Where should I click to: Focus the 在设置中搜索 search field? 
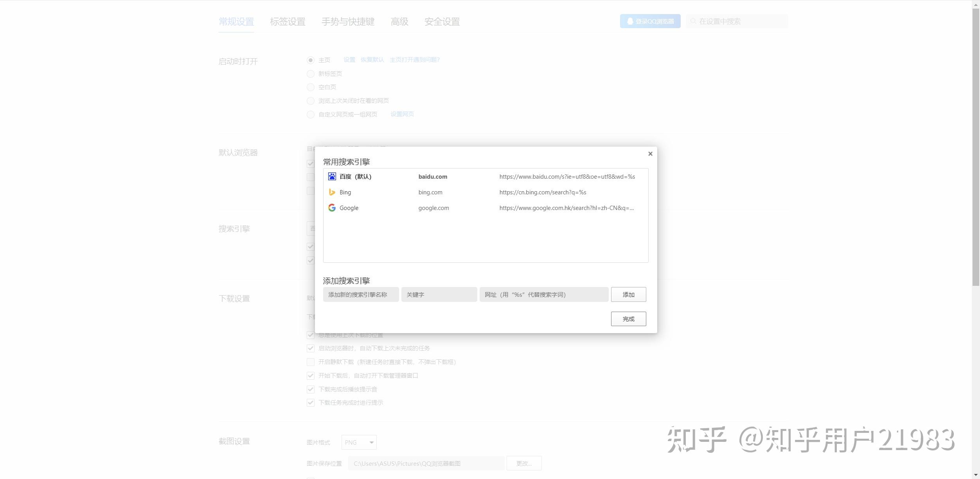pos(737,21)
